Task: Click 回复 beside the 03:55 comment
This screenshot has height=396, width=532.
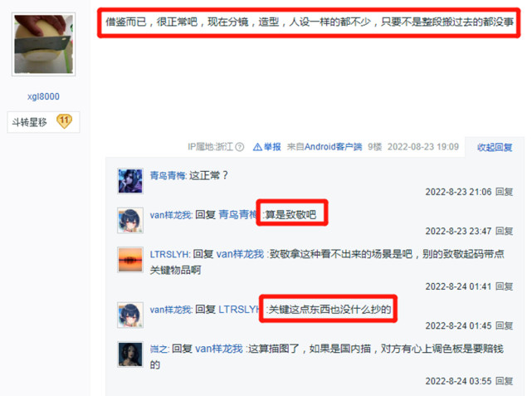Action: pyautogui.click(x=504, y=381)
